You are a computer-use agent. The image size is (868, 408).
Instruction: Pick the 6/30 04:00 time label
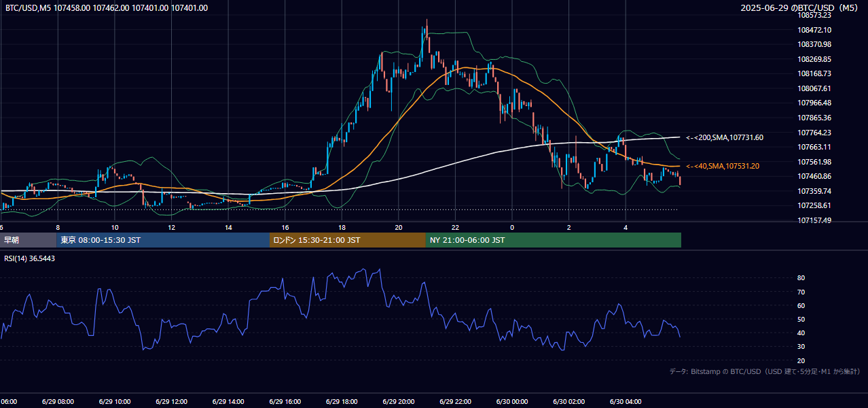tap(626, 401)
